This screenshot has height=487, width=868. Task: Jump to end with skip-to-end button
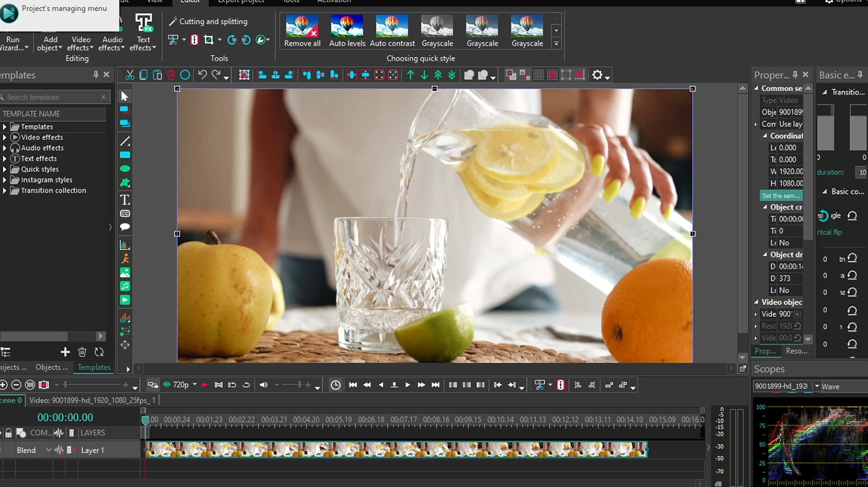click(x=435, y=385)
